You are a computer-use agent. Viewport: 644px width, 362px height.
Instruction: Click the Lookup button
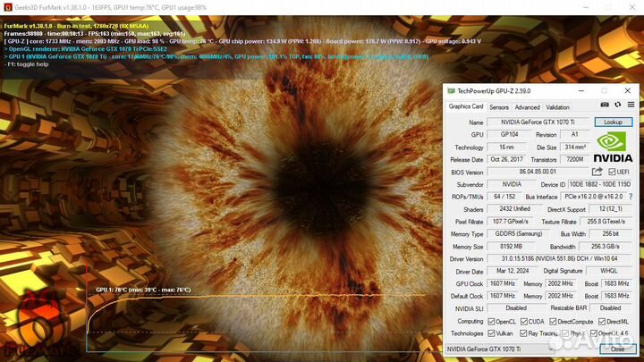coord(613,122)
